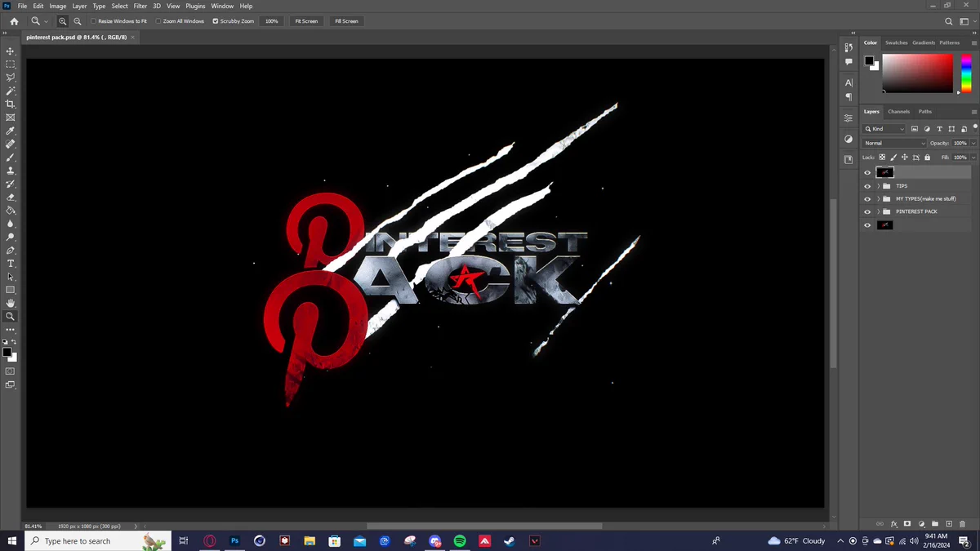Screen dimensions: 980x551
Task: Hide the MY TYPES(make me stuff) group
Action: tap(867, 199)
